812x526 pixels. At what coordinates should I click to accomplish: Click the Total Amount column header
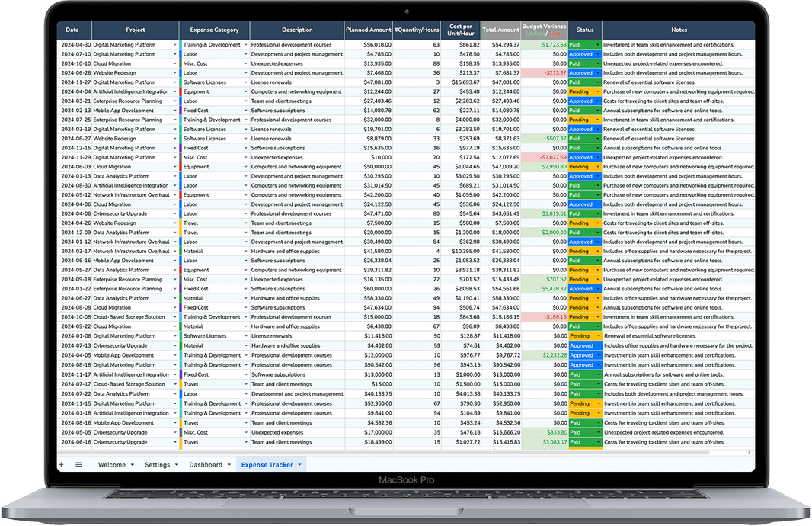coord(500,30)
